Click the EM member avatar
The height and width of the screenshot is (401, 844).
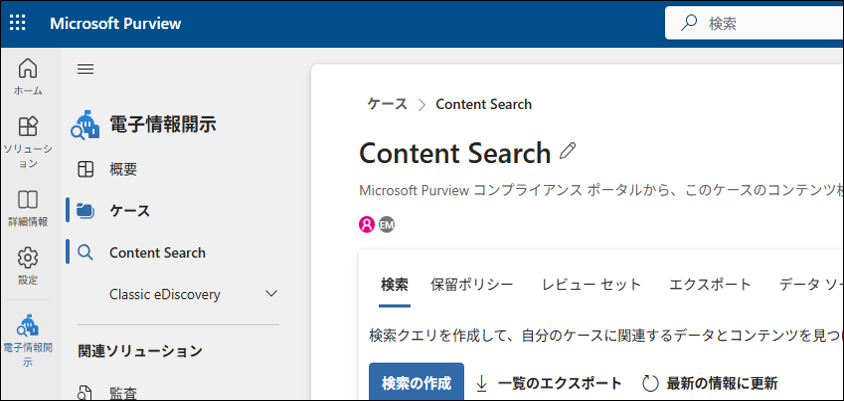(386, 224)
